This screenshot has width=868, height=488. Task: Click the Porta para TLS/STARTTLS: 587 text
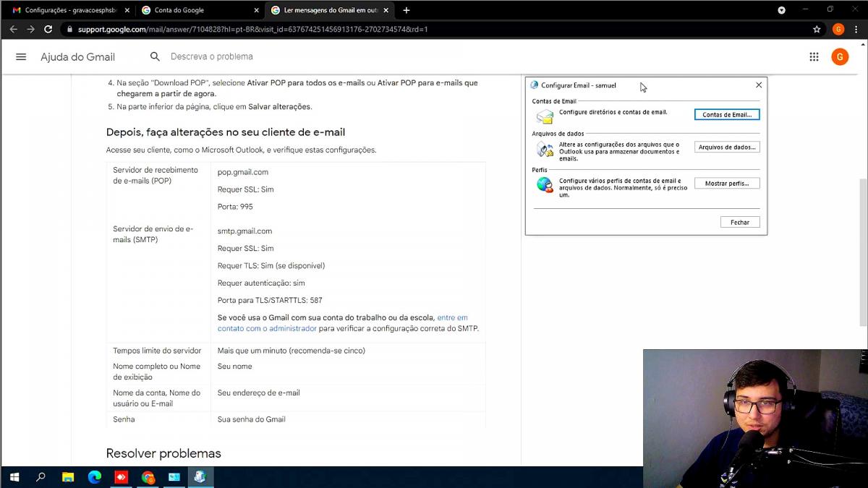(x=270, y=300)
